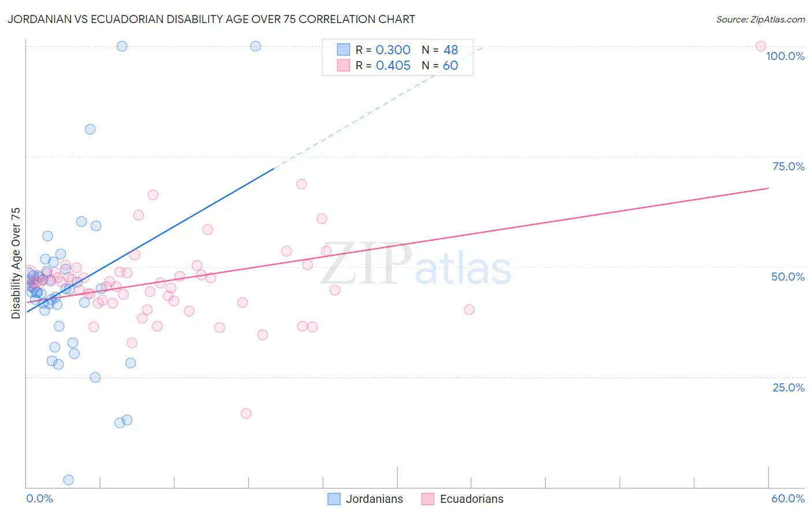812x515 pixels.
Task: Click the Ecuadorians pink legend swatch
Action: click(x=428, y=499)
